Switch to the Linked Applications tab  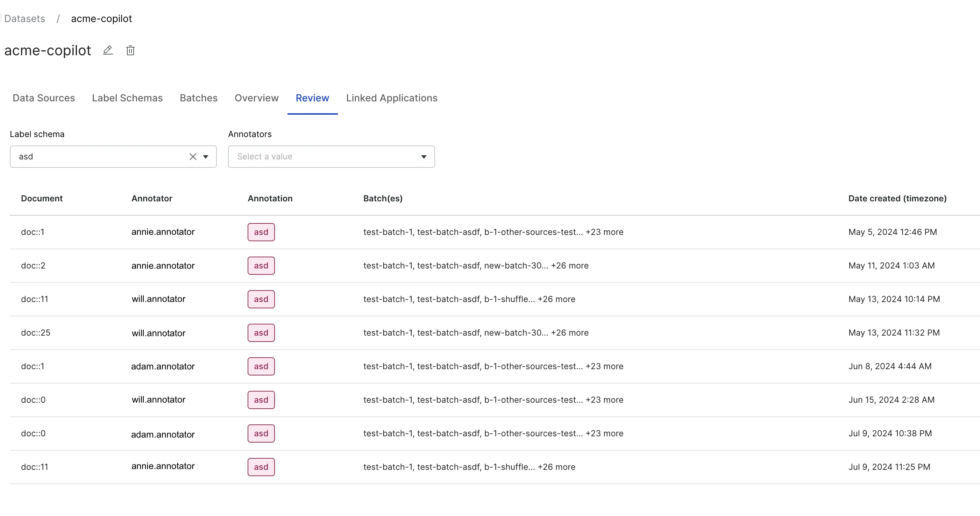pyautogui.click(x=391, y=98)
